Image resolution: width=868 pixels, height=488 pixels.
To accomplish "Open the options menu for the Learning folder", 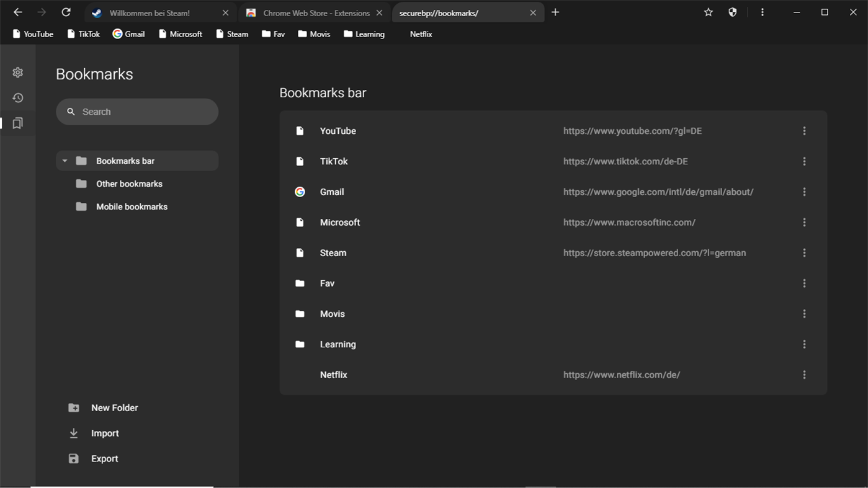I will click(x=804, y=344).
